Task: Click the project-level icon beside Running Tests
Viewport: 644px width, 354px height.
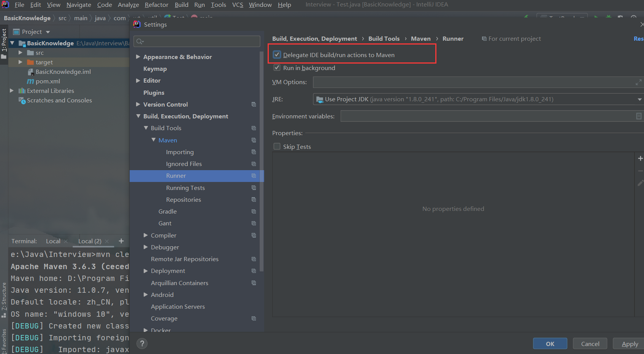Action: tap(254, 188)
